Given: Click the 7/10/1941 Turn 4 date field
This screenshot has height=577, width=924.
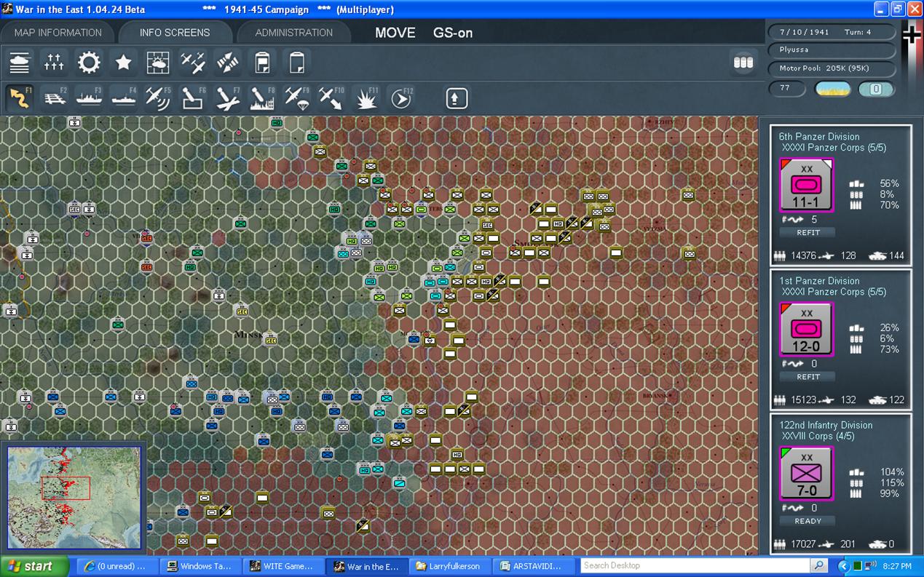Looking at the screenshot, I should click(x=832, y=32).
